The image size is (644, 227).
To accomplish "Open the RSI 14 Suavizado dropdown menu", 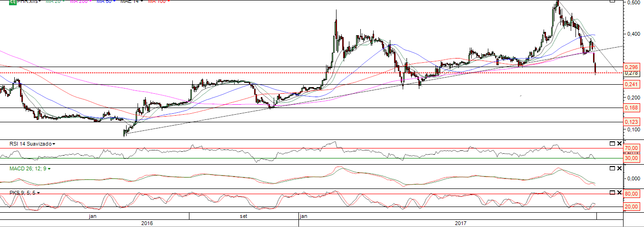I will pyautogui.click(x=54, y=144).
